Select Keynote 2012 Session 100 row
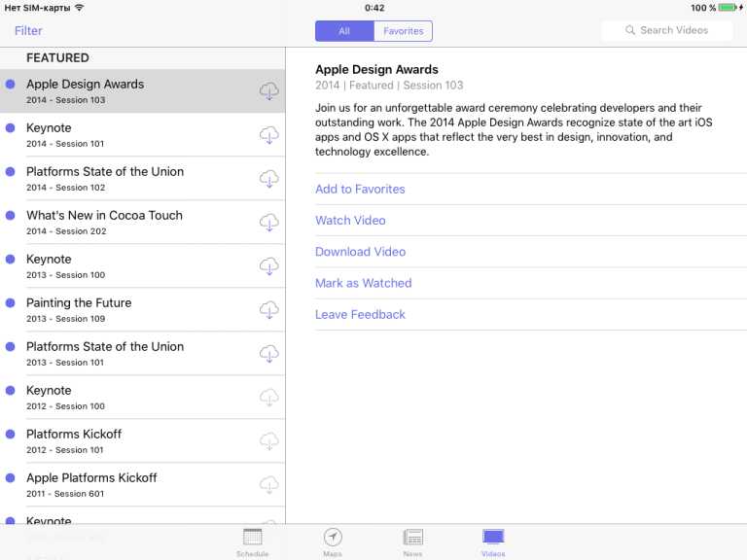Image resolution: width=747 pixels, height=560 pixels. click(x=142, y=398)
